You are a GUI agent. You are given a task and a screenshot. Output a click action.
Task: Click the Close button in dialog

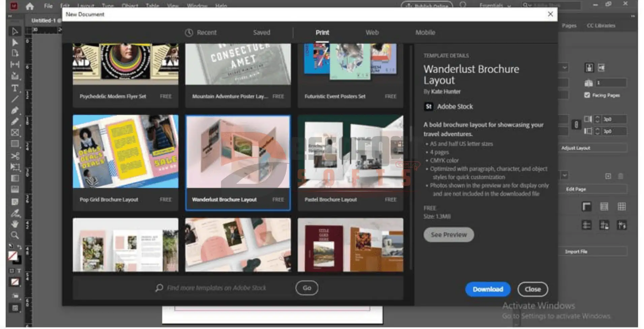click(x=532, y=289)
